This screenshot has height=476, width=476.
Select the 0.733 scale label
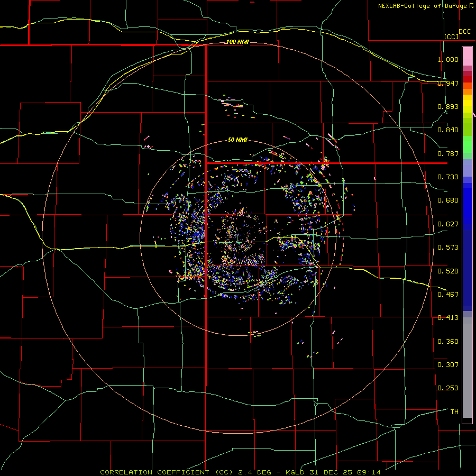[x=448, y=177]
